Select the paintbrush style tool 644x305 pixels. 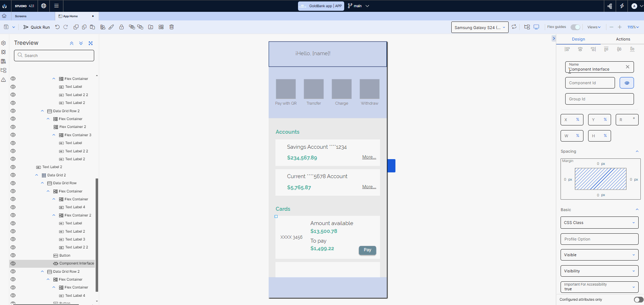click(x=111, y=27)
